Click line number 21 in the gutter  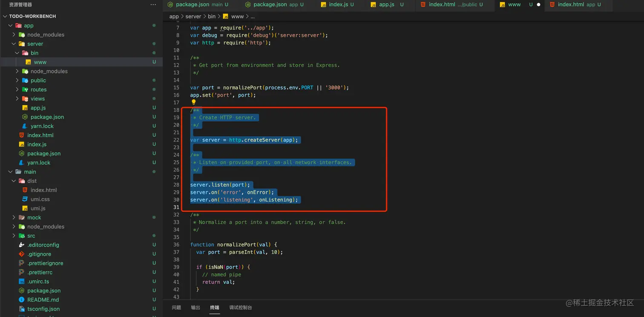pyautogui.click(x=176, y=133)
